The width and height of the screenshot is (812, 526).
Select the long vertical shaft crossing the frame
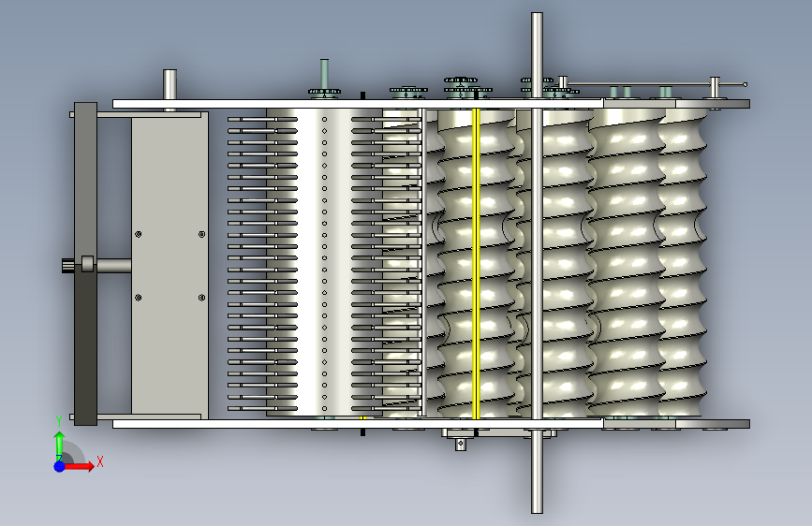[537, 263]
